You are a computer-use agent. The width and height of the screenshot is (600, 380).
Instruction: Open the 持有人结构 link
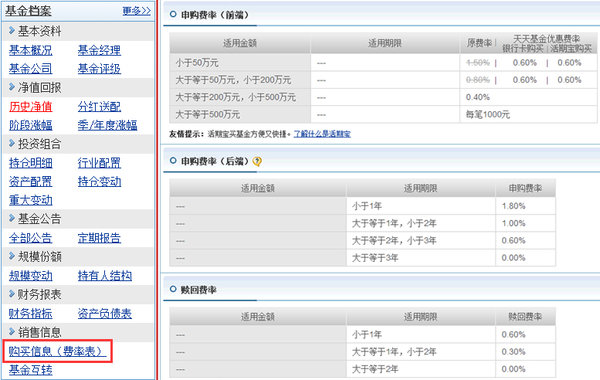click(x=105, y=276)
